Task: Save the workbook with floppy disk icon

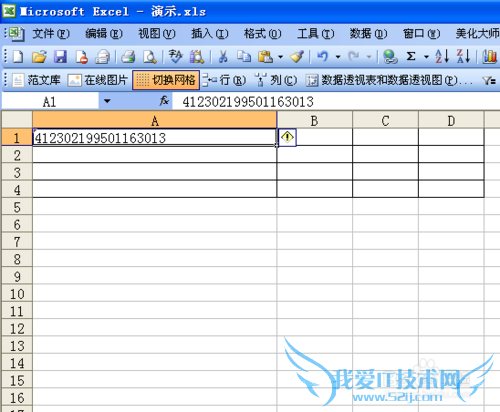Action: (60, 57)
